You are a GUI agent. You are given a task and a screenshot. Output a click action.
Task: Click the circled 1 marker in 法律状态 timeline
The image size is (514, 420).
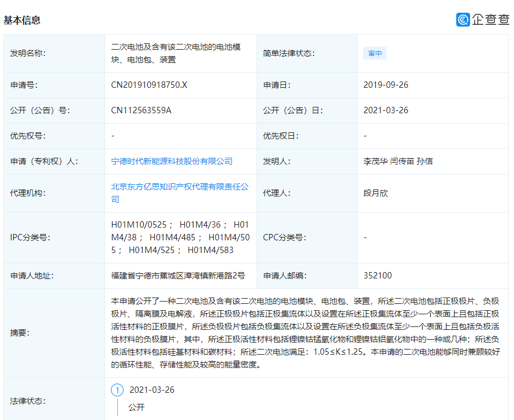click(x=118, y=391)
